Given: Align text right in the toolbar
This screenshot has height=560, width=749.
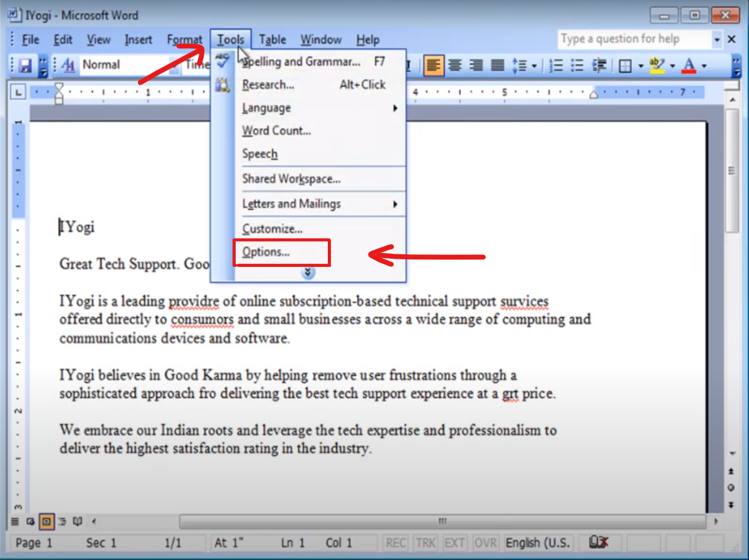Looking at the screenshot, I should 476,65.
